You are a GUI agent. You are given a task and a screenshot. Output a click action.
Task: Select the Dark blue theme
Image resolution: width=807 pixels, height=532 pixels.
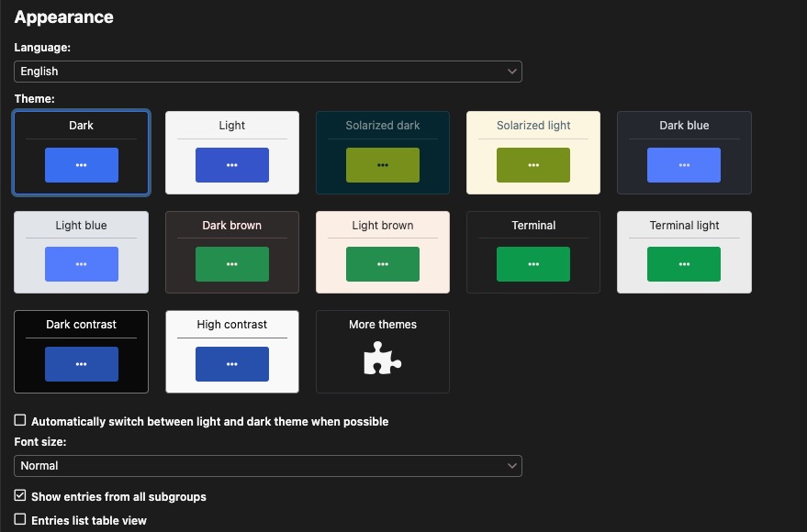683,152
